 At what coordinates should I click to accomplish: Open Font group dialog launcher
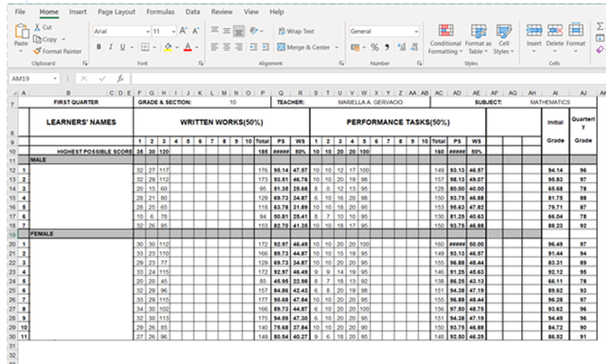pos(201,63)
